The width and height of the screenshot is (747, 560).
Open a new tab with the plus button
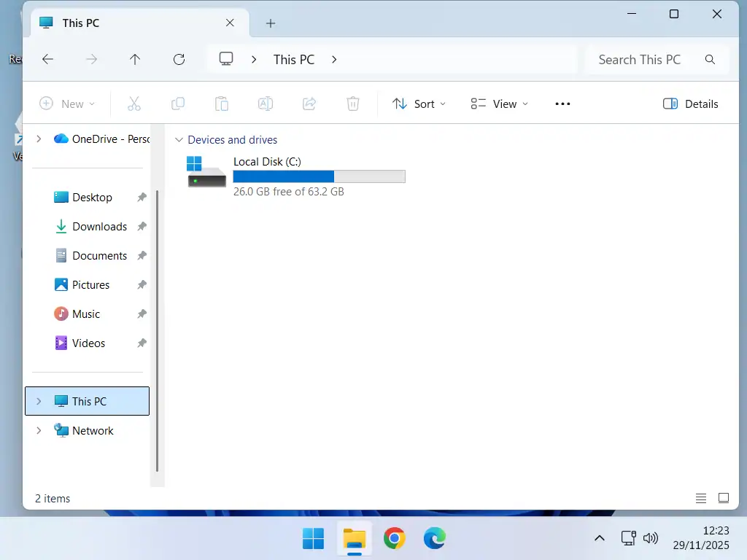(x=271, y=23)
